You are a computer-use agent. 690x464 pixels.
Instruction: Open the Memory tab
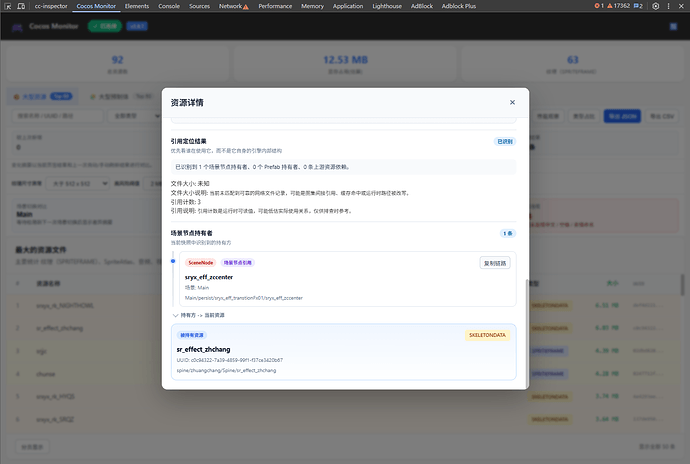312,6
